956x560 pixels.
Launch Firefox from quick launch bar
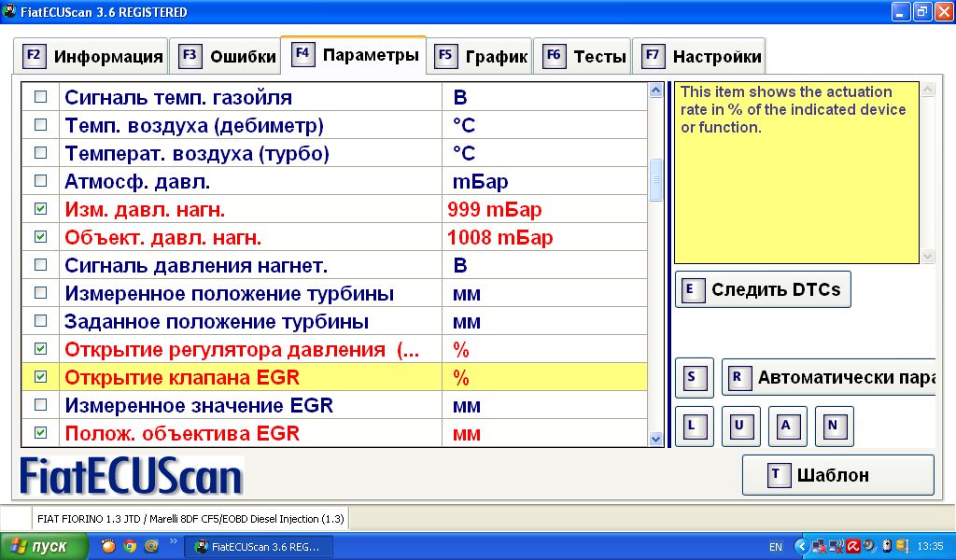108,546
